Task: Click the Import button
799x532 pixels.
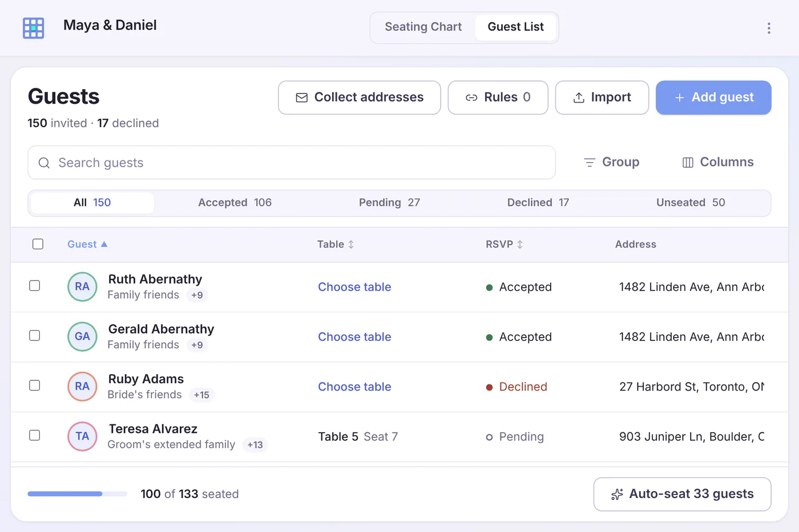Action: [x=602, y=98]
